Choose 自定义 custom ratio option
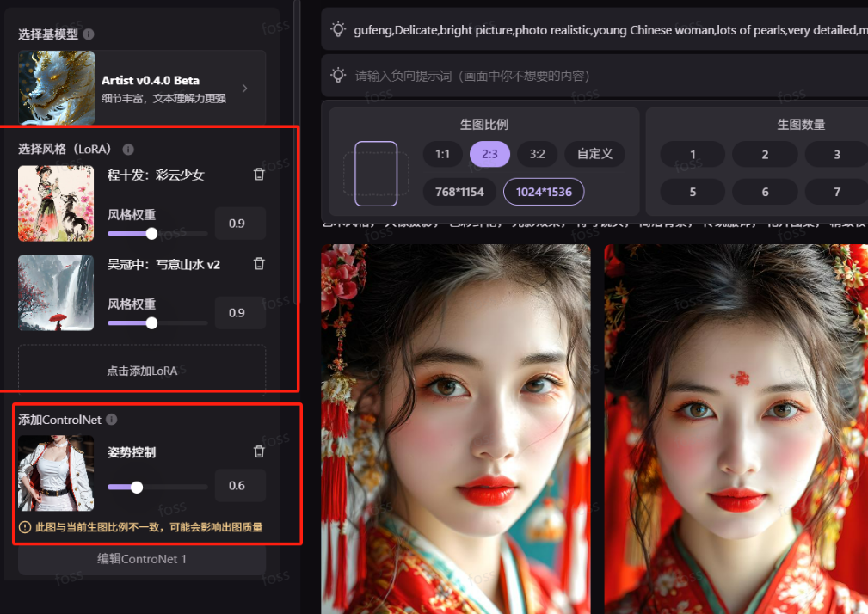This screenshot has width=868, height=614. tap(594, 154)
